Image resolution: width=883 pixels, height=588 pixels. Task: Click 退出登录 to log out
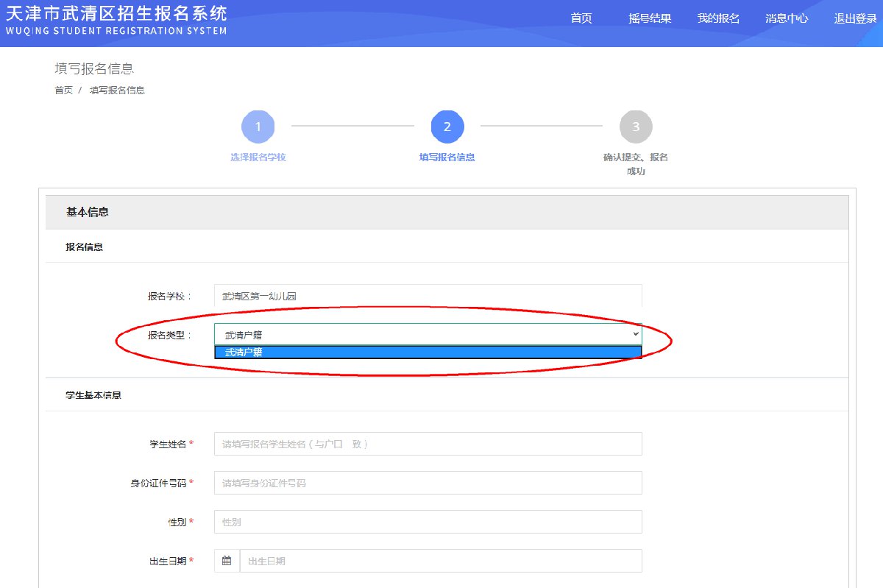[855, 18]
